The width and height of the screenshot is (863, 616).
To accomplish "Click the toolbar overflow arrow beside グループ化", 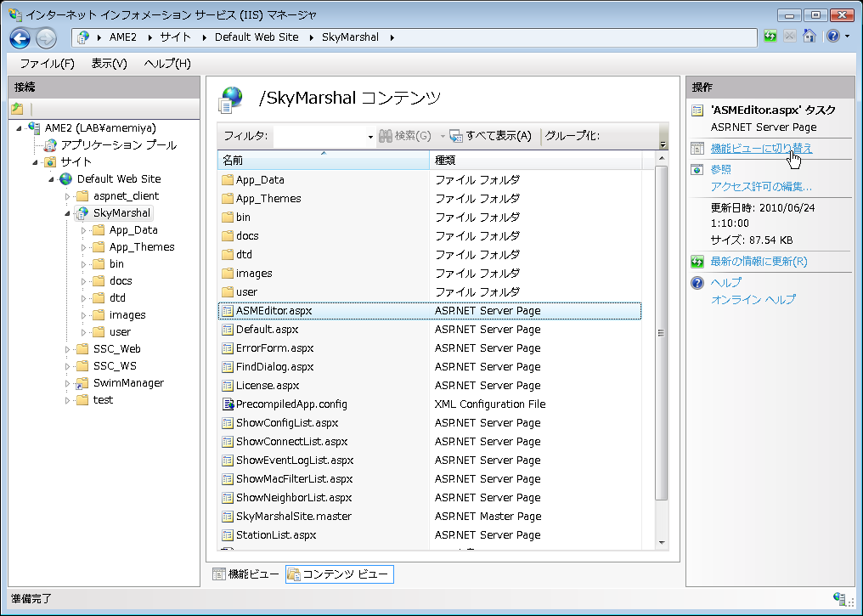I will click(x=663, y=144).
